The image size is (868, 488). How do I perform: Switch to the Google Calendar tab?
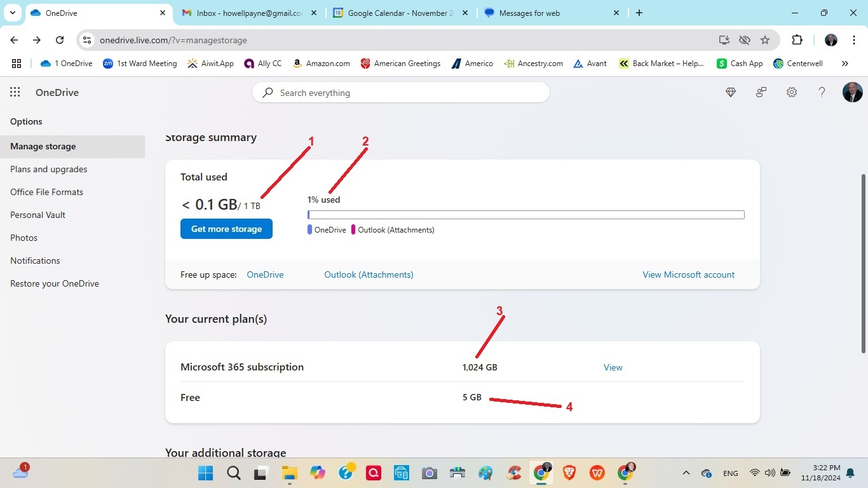(401, 13)
